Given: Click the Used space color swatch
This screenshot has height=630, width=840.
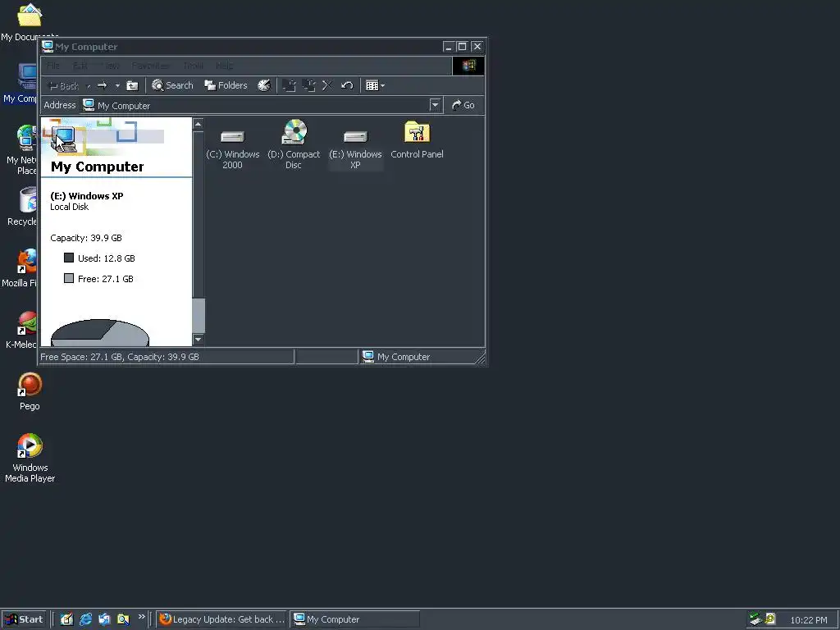Looking at the screenshot, I should pyautogui.click(x=69, y=258).
